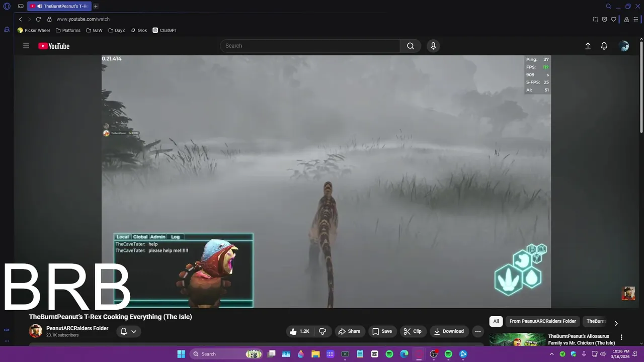The width and height of the screenshot is (644, 362).
Task: Select the All filter chip
Action: (496, 321)
